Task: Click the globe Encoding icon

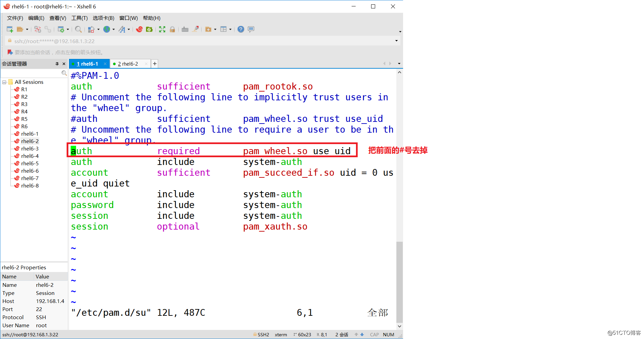Action: (107, 29)
